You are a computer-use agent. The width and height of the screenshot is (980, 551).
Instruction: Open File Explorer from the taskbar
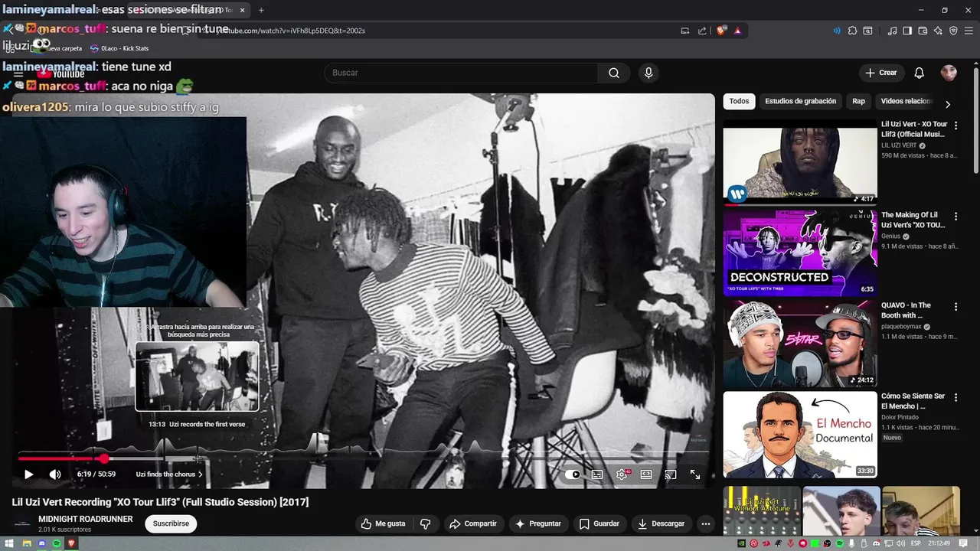pyautogui.click(x=26, y=543)
